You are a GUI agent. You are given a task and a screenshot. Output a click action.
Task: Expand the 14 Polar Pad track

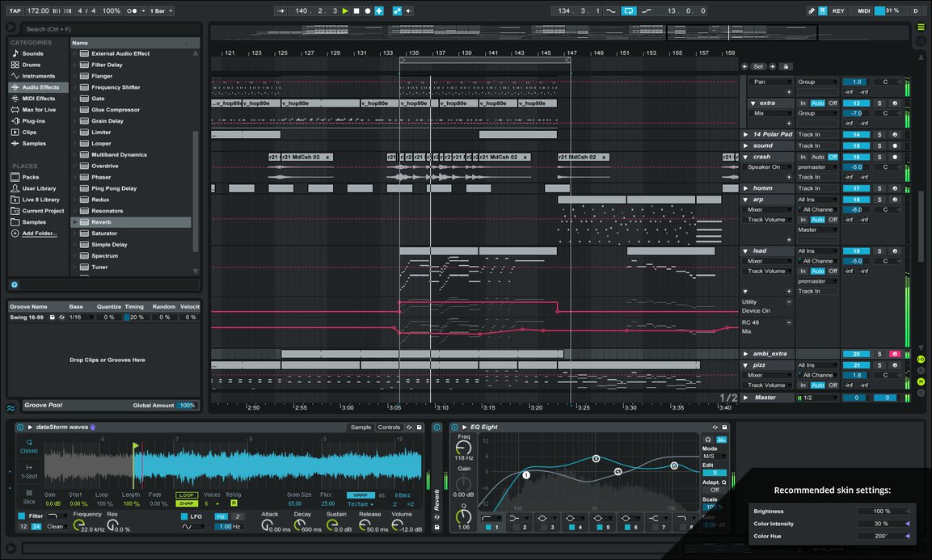click(746, 134)
